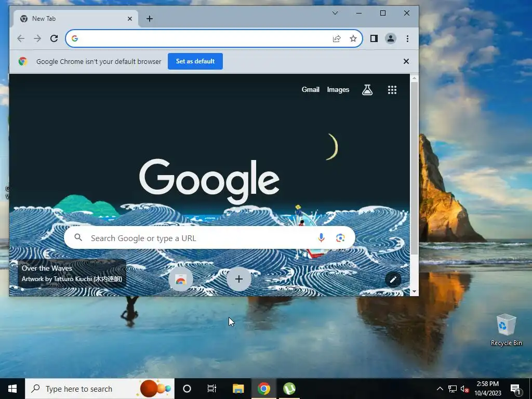532x399 pixels.
Task: Customize this page with the pencil icon
Action: click(x=393, y=280)
